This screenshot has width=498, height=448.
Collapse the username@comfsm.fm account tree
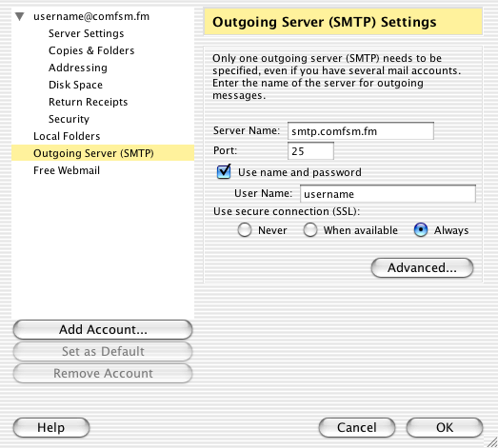pos(20,16)
